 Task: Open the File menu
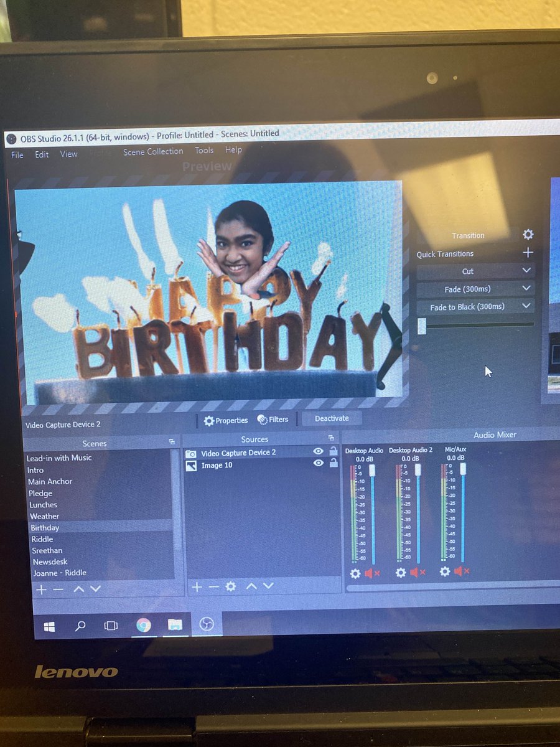point(17,154)
